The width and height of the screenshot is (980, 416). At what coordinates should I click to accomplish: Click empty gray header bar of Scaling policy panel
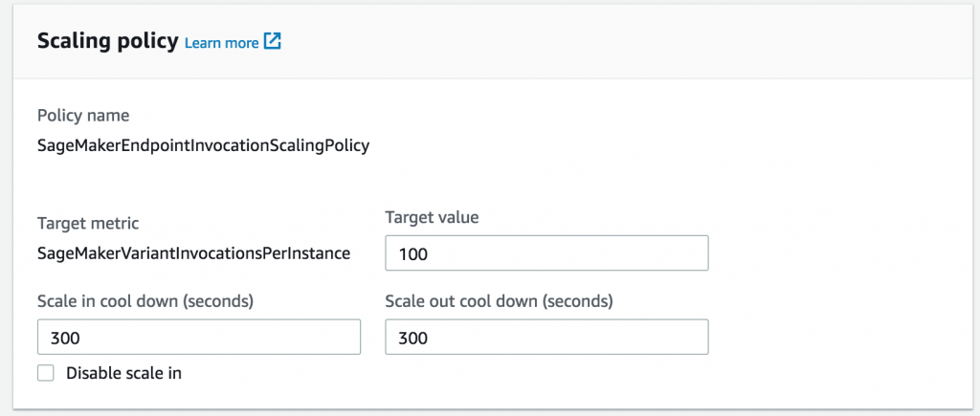click(622, 41)
